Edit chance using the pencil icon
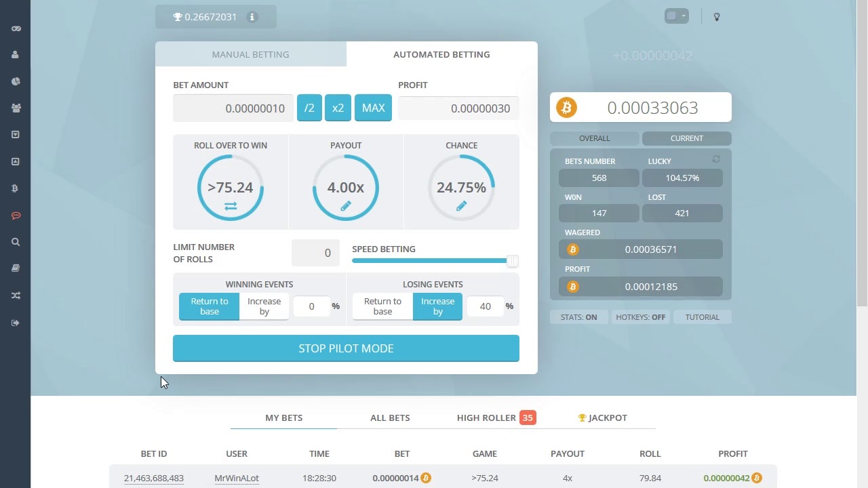 pos(461,206)
